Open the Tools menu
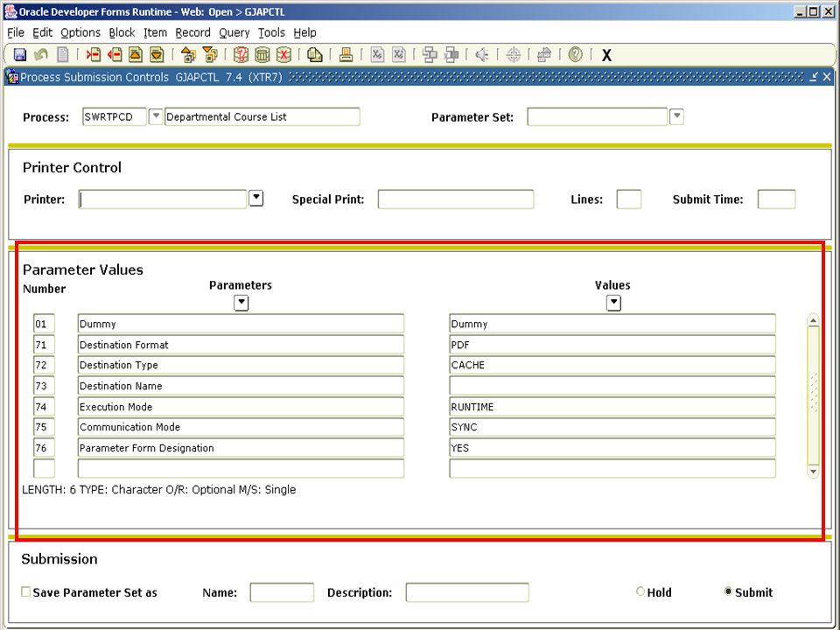The width and height of the screenshot is (840, 630). [x=271, y=32]
